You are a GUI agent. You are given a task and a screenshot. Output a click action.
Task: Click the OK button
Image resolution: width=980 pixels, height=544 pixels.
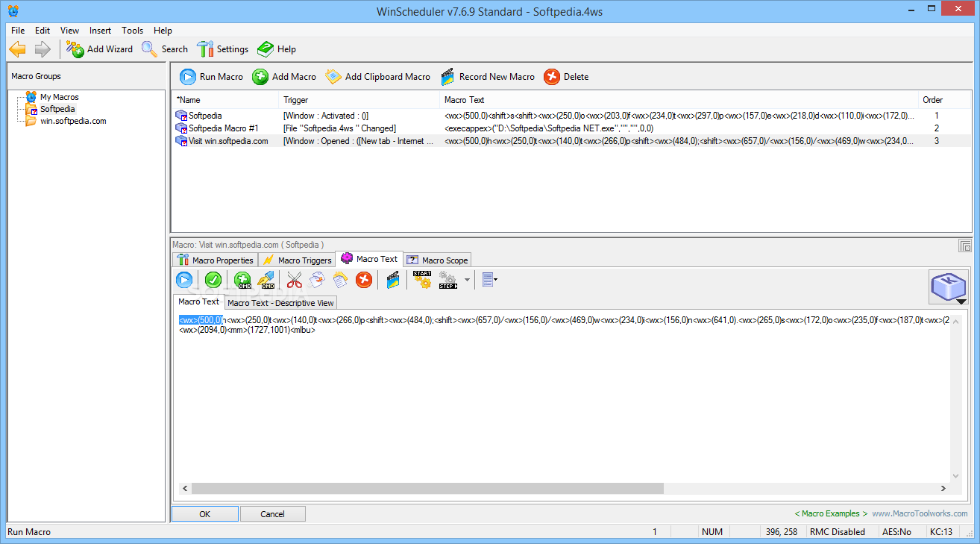point(205,513)
